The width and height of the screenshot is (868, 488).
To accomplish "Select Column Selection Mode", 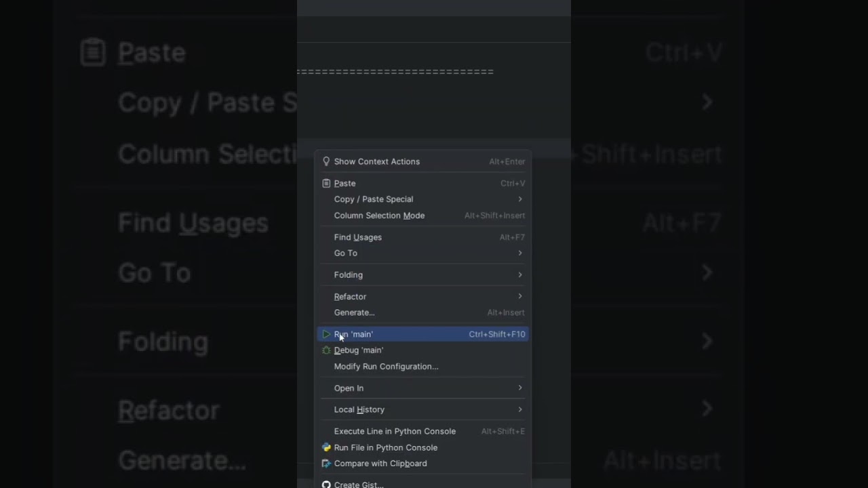I will (379, 216).
